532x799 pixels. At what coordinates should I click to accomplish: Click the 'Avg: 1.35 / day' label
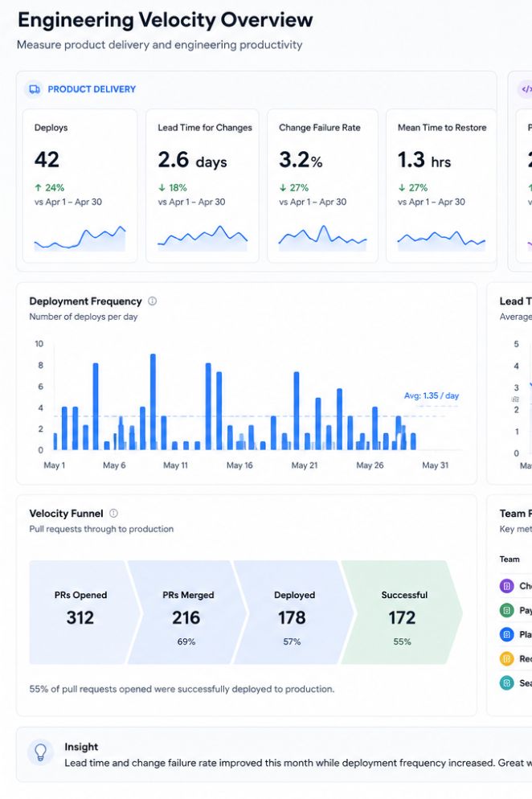pos(432,395)
